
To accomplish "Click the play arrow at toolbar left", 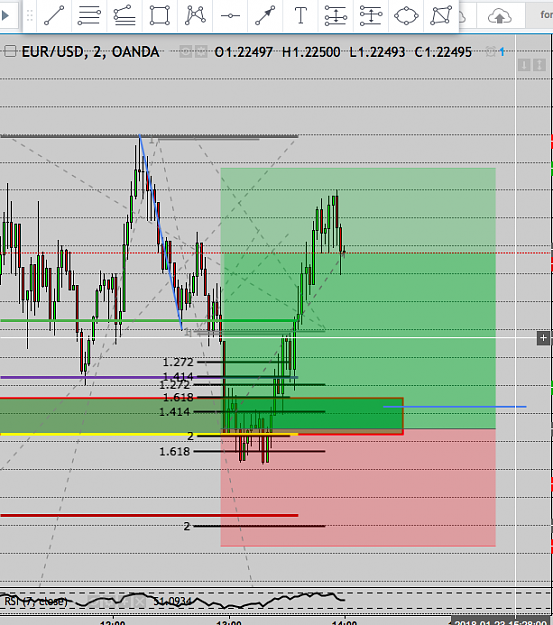I will coord(6,16).
